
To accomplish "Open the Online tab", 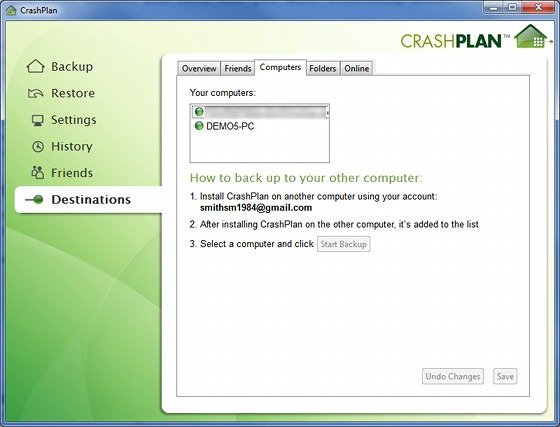I will point(356,68).
